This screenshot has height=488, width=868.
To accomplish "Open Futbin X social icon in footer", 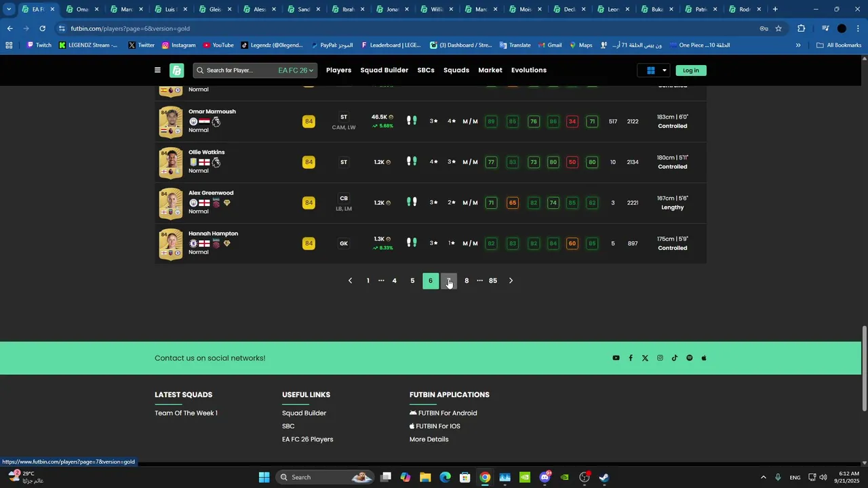I will [x=645, y=358].
